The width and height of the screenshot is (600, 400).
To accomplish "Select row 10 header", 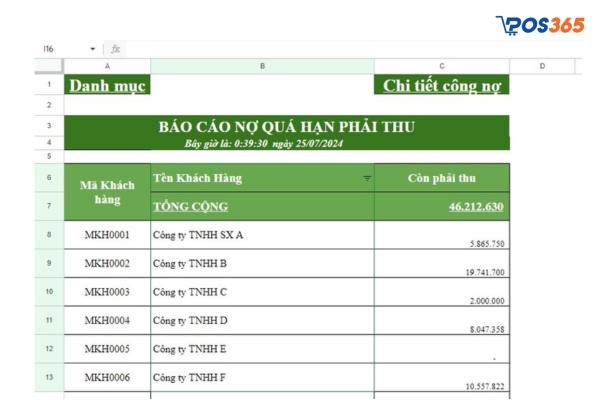I will [49, 292].
